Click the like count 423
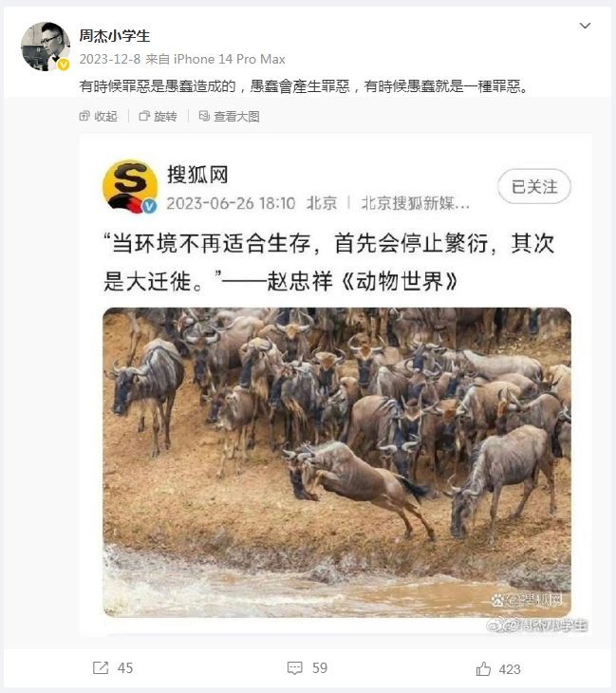 pyautogui.click(x=510, y=669)
